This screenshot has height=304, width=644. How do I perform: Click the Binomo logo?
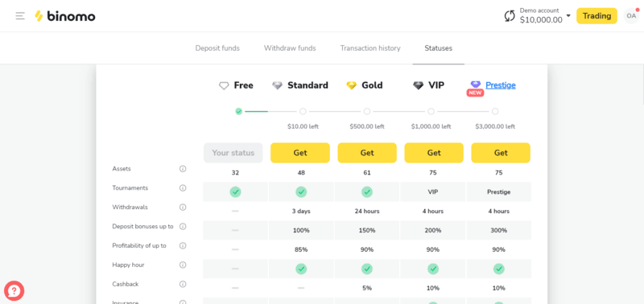pos(65,16)
